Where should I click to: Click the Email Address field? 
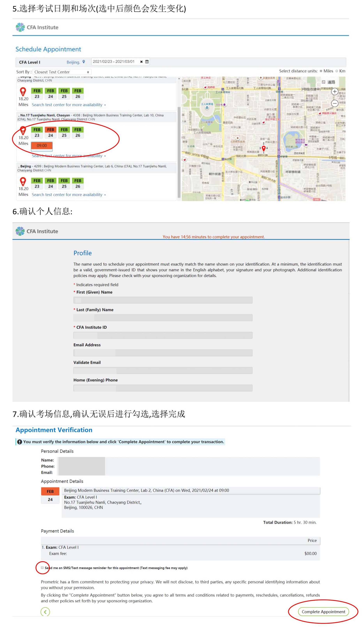tap(163, 353)
